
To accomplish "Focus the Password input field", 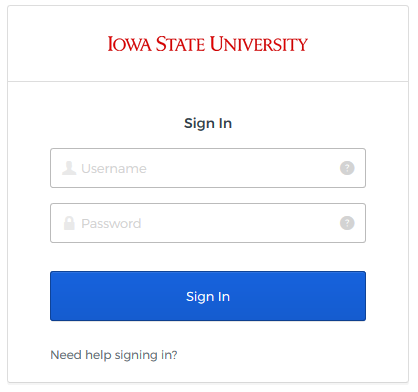I will 208,223.
